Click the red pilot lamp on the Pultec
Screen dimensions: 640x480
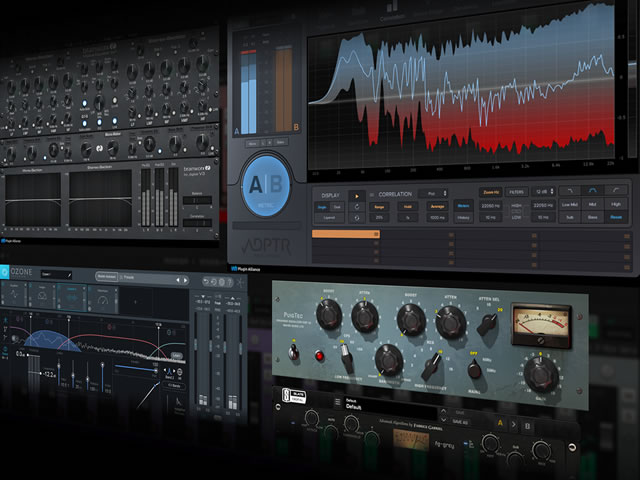pyautogui.click(x=320, y=356)
